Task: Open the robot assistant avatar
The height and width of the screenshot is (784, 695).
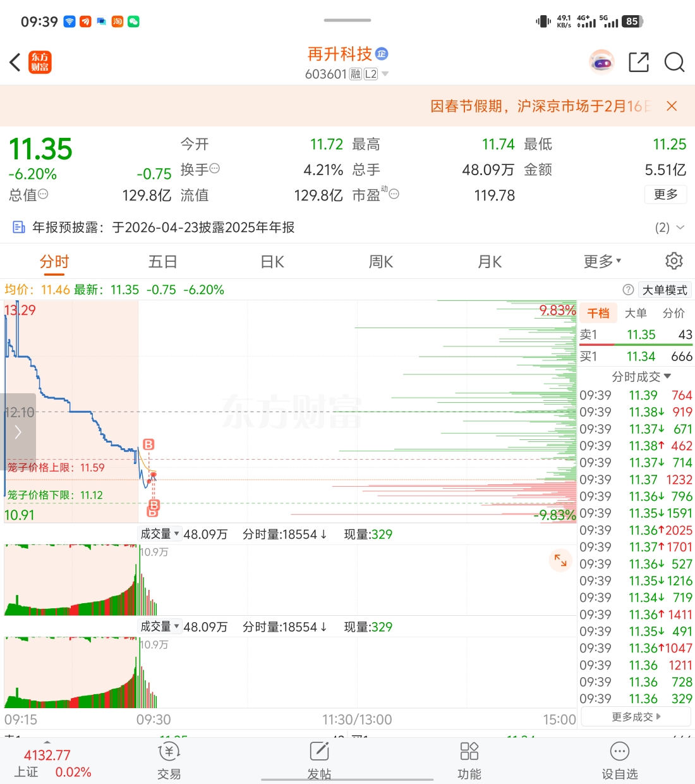Action: tap(601, 63)
